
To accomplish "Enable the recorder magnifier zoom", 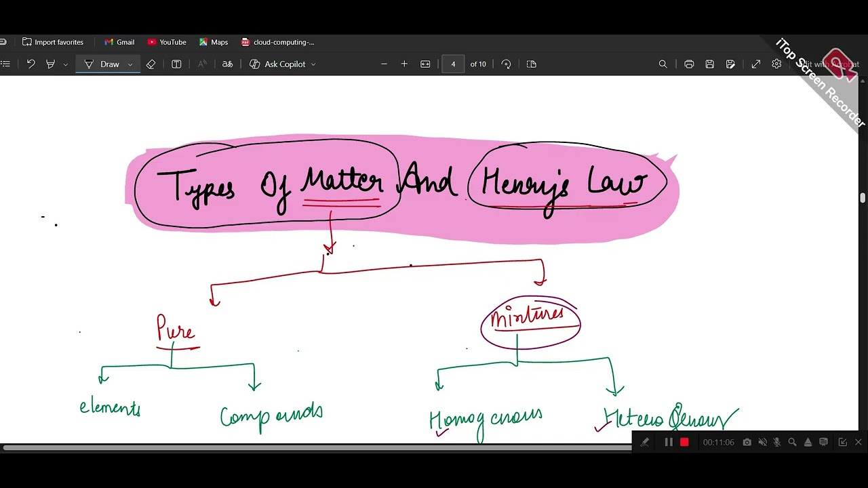I will point(792,442).
